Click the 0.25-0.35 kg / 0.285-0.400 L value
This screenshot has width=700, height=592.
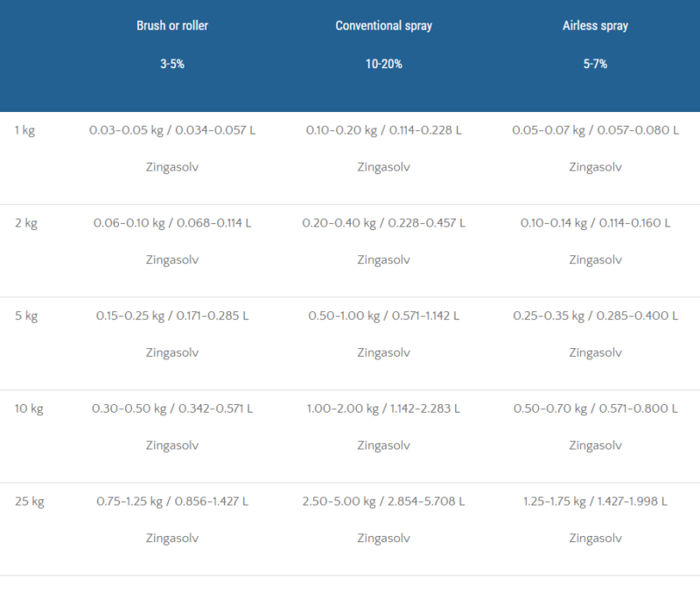pyautogui.click(x=595, y=316)
